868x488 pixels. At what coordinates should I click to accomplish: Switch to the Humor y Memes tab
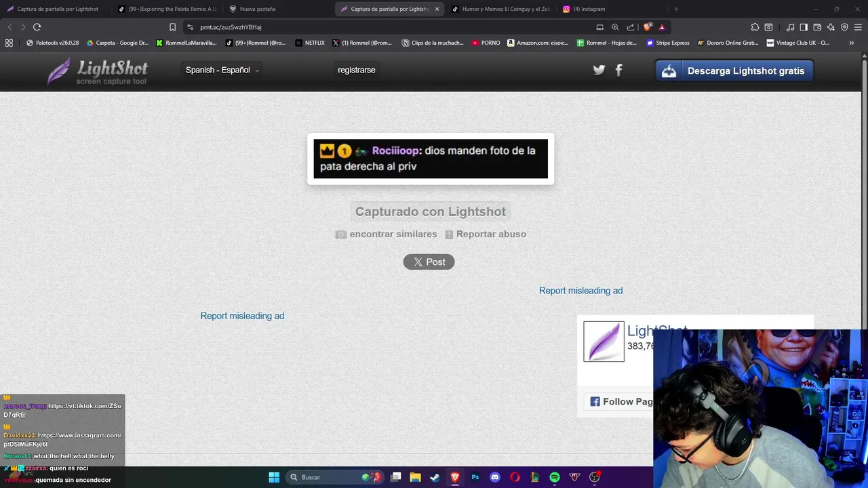pos(500,9)
